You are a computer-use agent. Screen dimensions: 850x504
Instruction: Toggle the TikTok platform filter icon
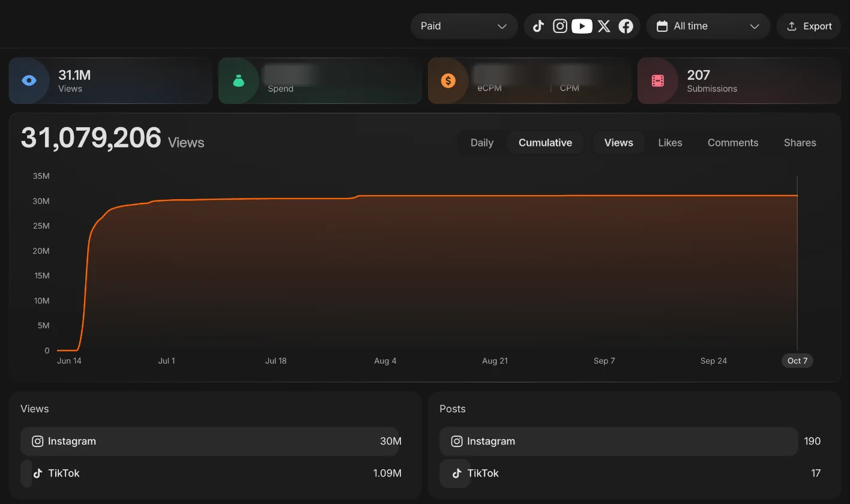pos(538,26)
